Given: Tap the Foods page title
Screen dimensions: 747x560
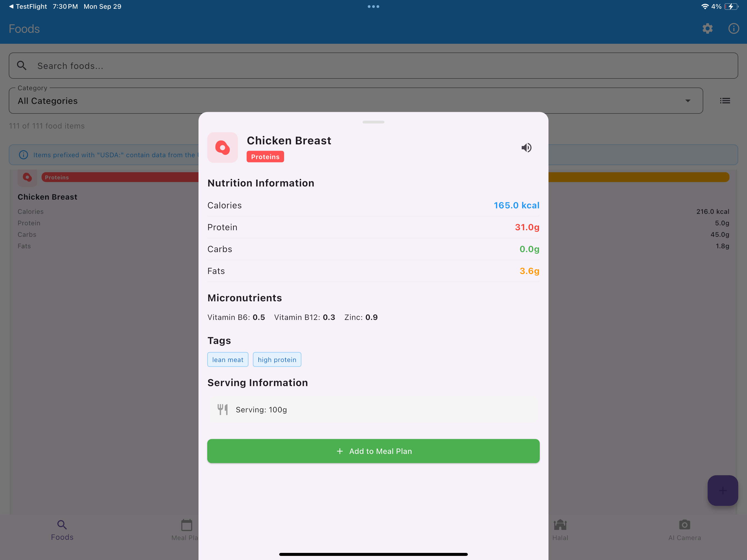Looking at the screenshot, I should point(24,29).
